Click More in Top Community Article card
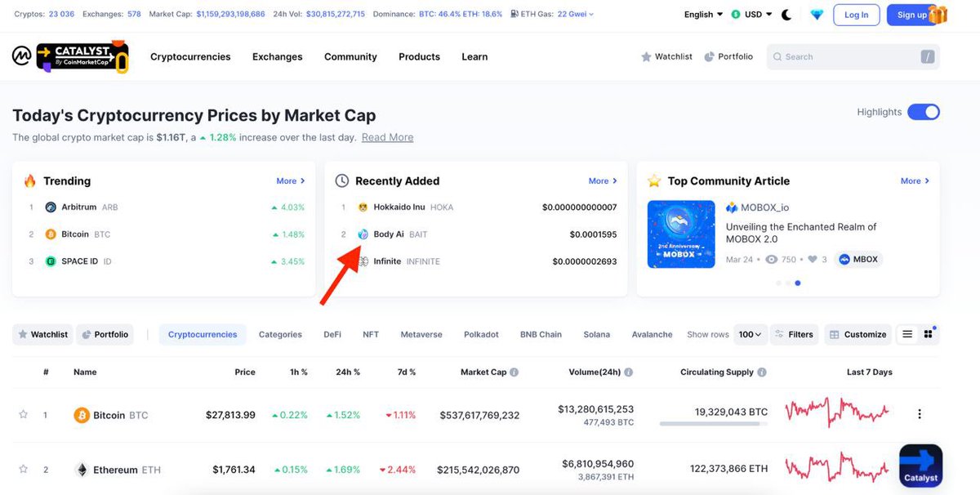980x495 pixels. click(915, 181)
